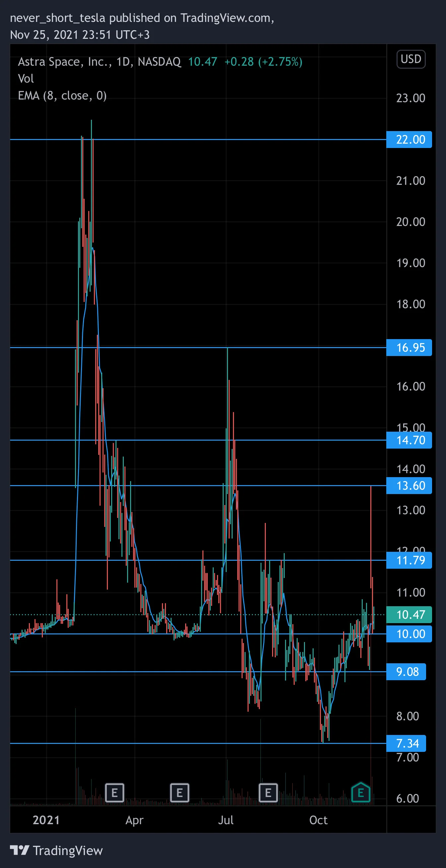Click the 7.00 price axis tick

point(408,757)
